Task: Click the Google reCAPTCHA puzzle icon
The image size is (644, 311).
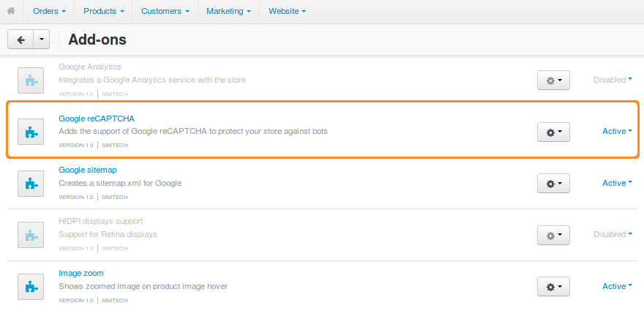Action: point(31,132)
